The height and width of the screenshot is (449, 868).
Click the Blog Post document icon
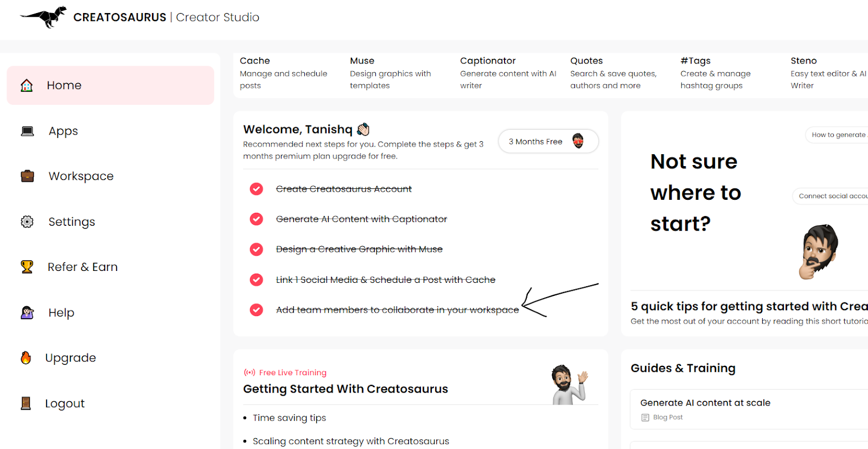click(x=645, y=418)
